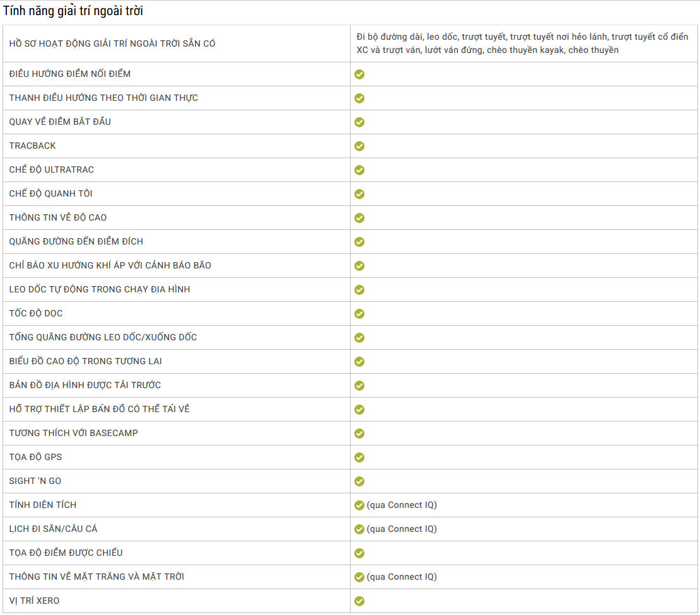
Task: Click the BẢN ĐỒ ĐỊA HÌNH ĐƯỢC TẢI TRƯỚC row
Action: 350,386
